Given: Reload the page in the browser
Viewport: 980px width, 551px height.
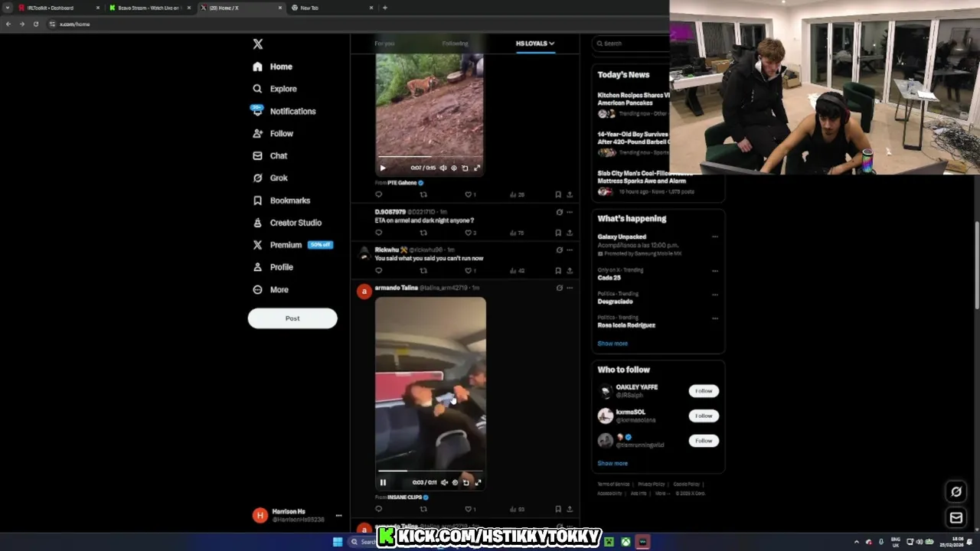Looking at the screenshot, I should click(x=35, y=24).
